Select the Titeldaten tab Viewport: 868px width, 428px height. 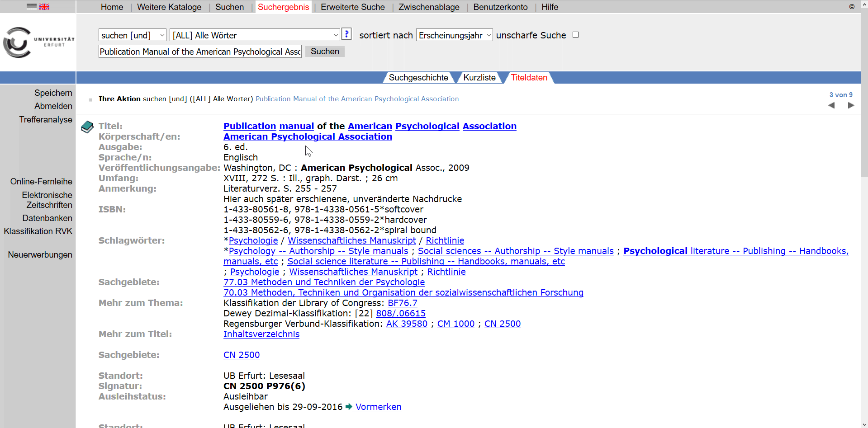pos(529,78)
